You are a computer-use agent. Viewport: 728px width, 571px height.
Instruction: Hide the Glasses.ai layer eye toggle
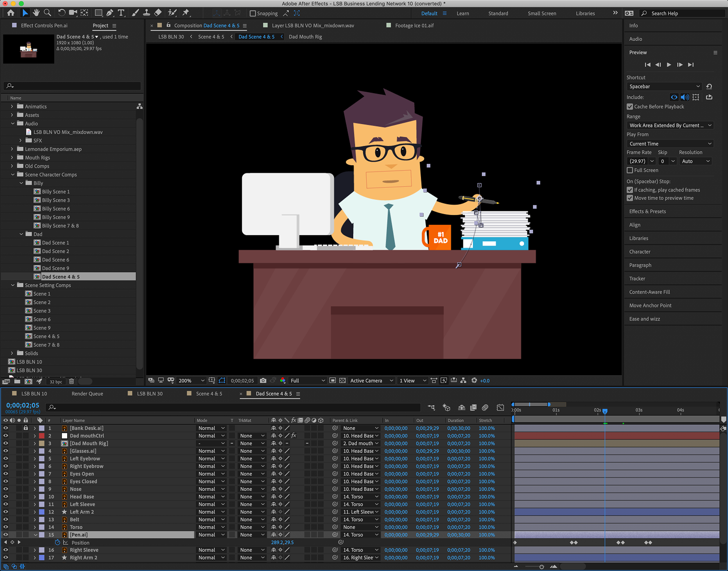point(5,451)
